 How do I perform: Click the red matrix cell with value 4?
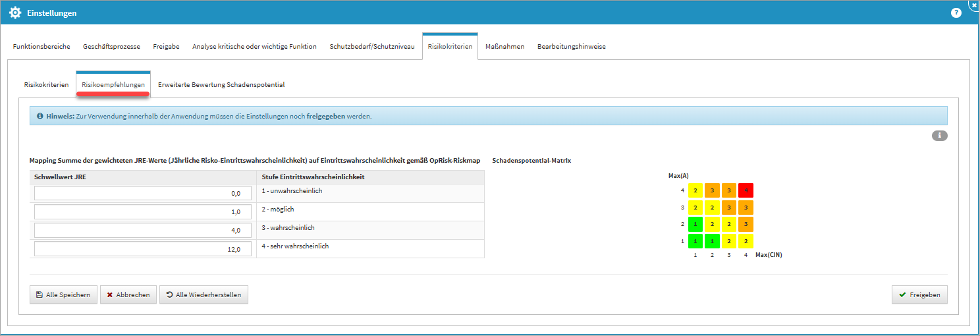tap(746, 190)
